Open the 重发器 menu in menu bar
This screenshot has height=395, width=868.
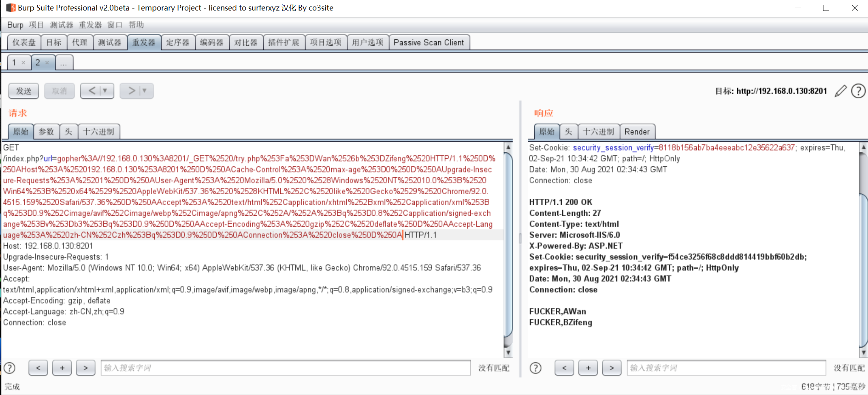(90, 25)
